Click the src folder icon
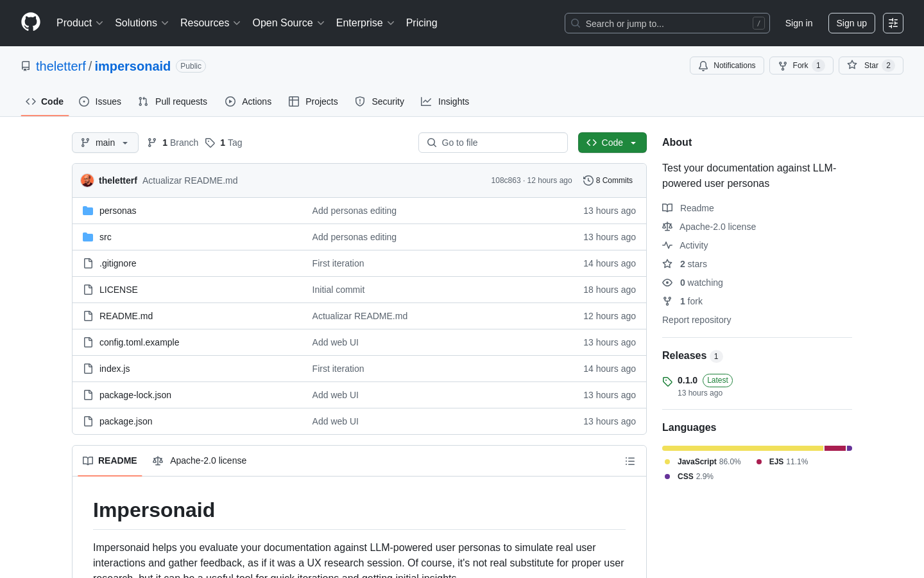 pos(88,237)
